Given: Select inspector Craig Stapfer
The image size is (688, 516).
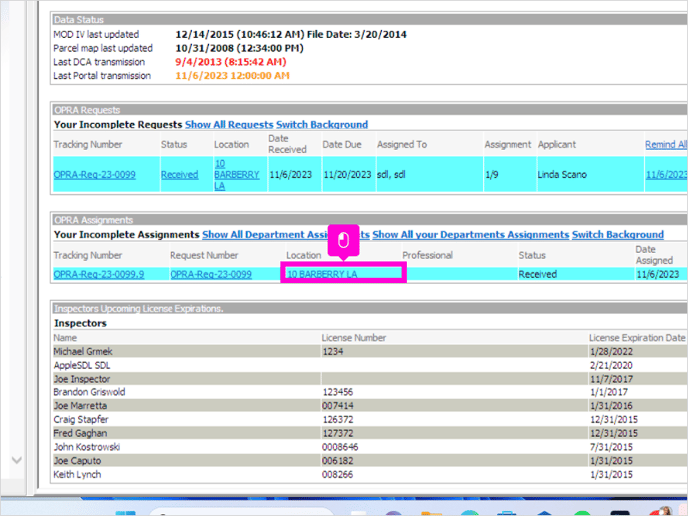Looking at the screenshot, I should 81,419.
